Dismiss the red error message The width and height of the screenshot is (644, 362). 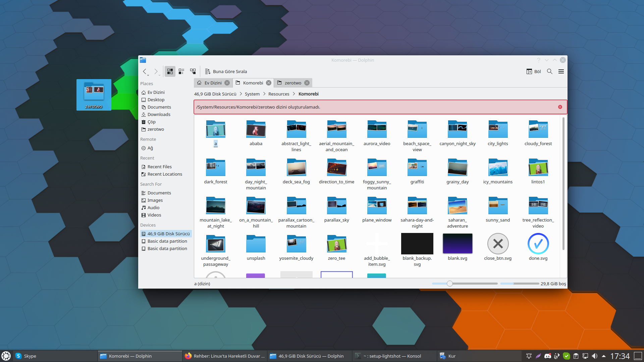click(560, 107)
